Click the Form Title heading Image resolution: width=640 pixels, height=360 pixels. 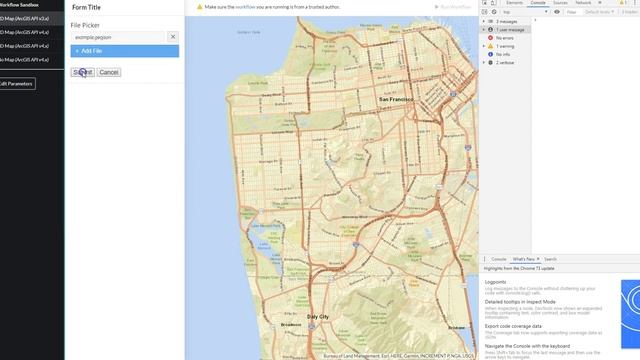tap(86, 7)
